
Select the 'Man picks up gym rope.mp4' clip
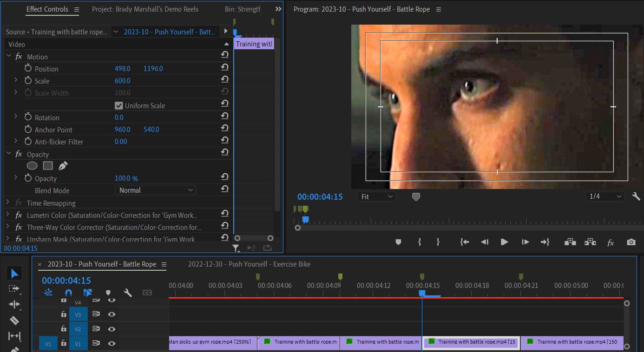(212, 343)
